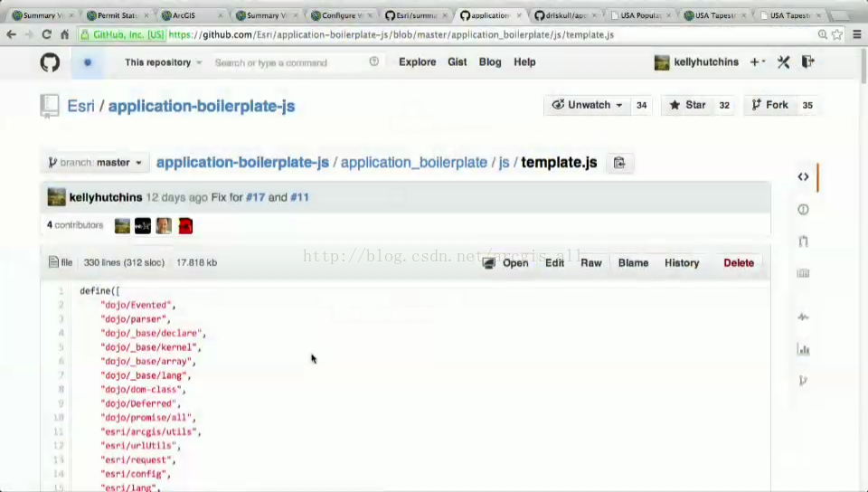The image size is (868, 492).
Task: Show the 4 contributors list
Action: (75, 224)
